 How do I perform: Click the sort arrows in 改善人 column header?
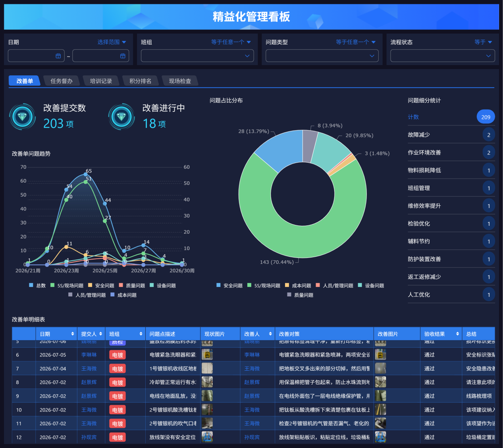(270, 334)
